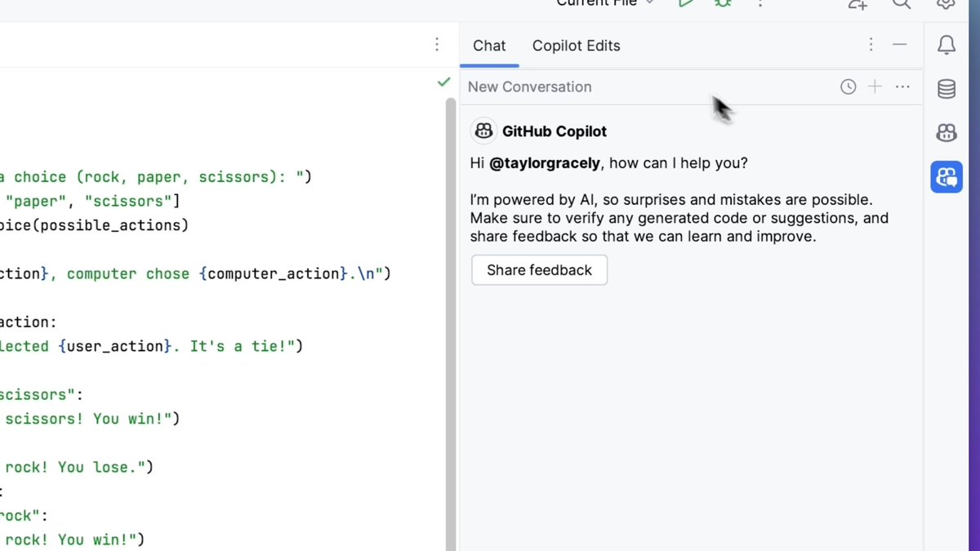Open more run actions dots in toolbar
Image resolution: width=980 pixels, height=551 pixels.
pos(760,4)
